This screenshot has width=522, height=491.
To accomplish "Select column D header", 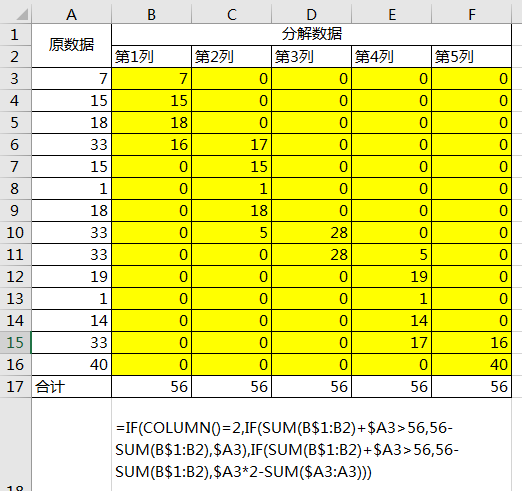I will (x=311, y=15).
